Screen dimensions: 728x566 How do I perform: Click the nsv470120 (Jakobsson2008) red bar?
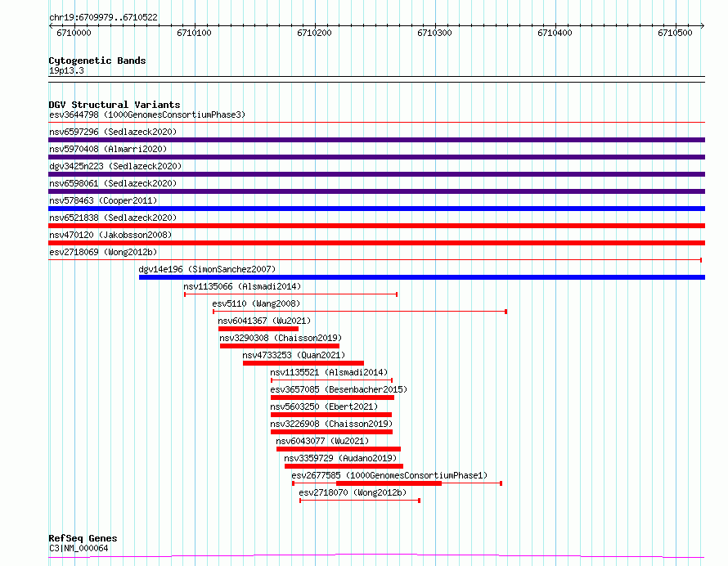(x=376, y=243)
